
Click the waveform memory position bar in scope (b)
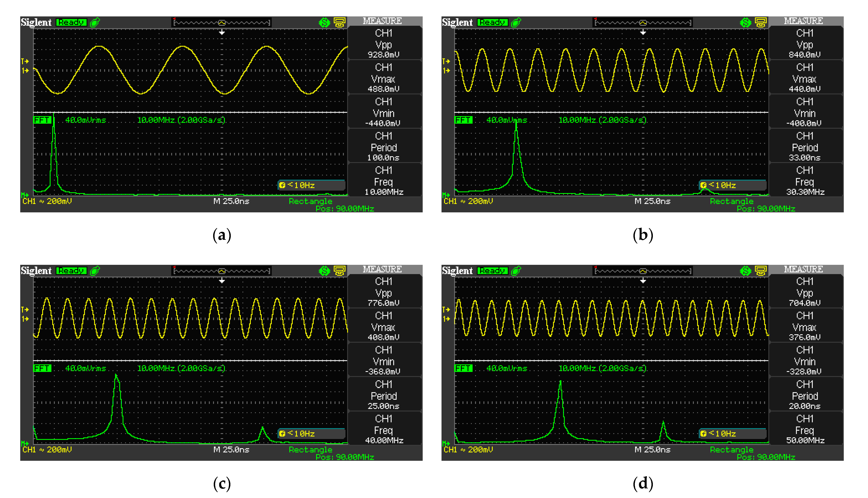643,23
